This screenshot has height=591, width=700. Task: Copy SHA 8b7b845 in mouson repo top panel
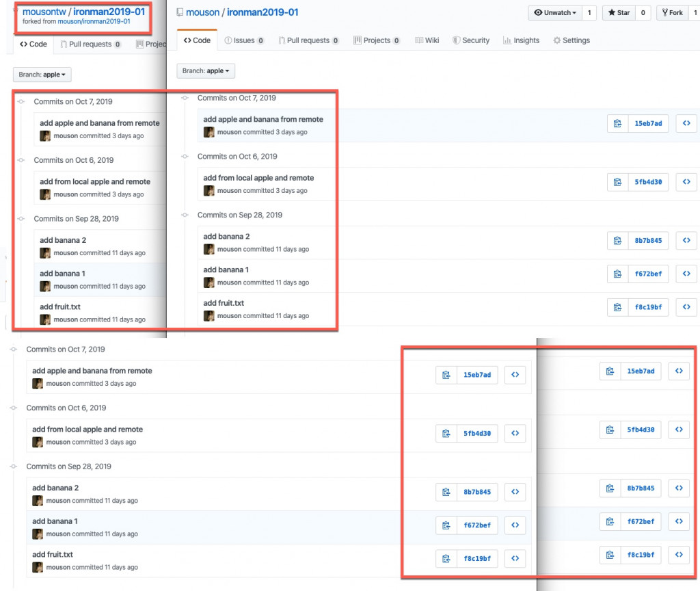pos(617,240)
